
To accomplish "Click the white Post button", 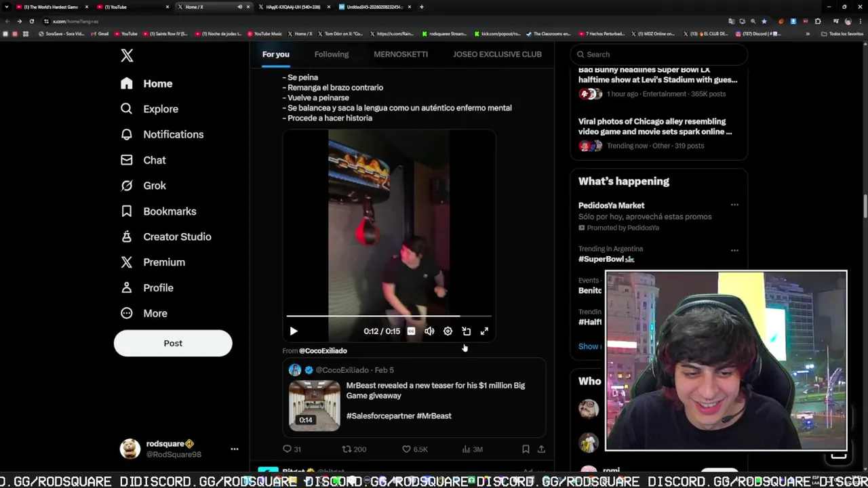I will 173,343.
